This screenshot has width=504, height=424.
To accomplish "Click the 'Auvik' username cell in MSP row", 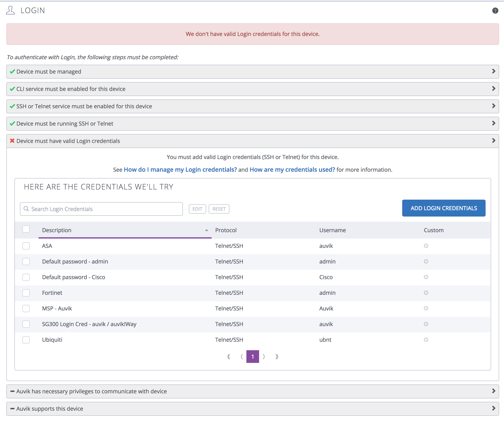I will point(326,308).
